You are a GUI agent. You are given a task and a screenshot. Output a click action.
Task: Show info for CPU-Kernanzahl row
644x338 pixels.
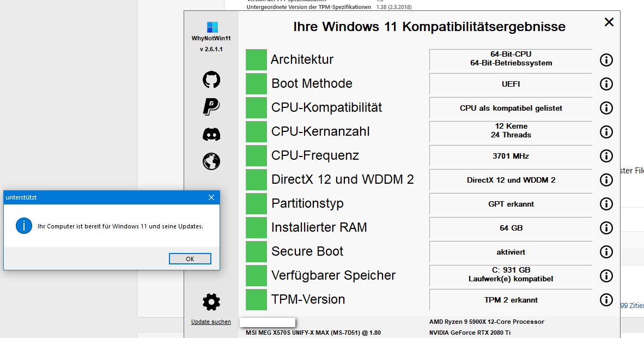tap(606, 132)
